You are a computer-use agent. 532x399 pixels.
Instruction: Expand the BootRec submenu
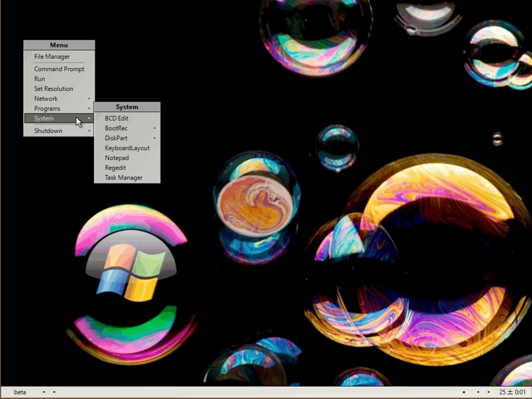(x=116, y=128)
